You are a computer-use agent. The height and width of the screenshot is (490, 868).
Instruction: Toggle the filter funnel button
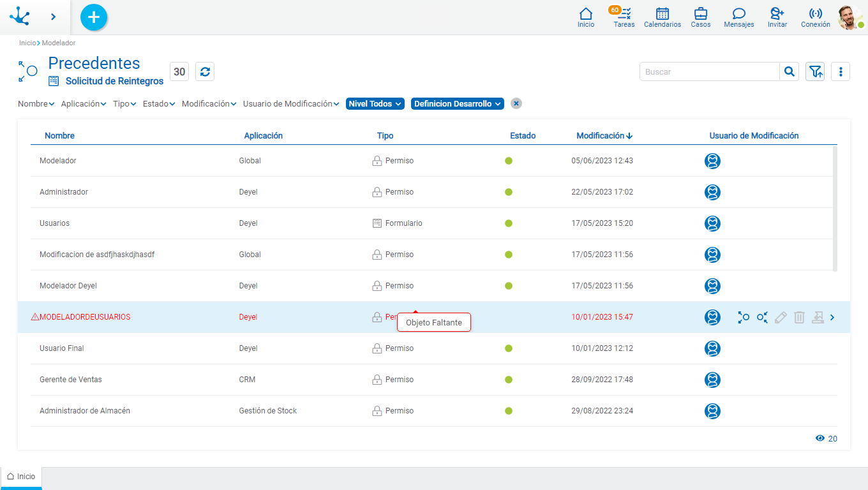tap(815, 71)
